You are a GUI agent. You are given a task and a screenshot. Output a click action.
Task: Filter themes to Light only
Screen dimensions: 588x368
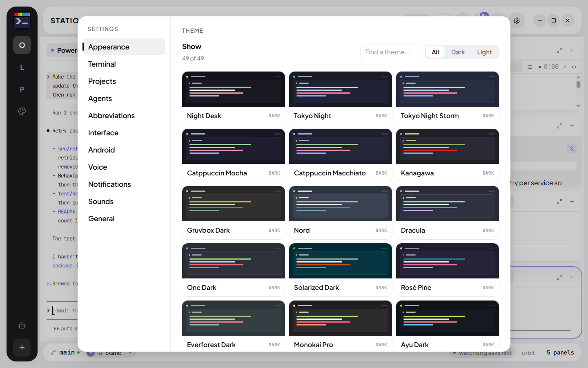coord(484,52)
